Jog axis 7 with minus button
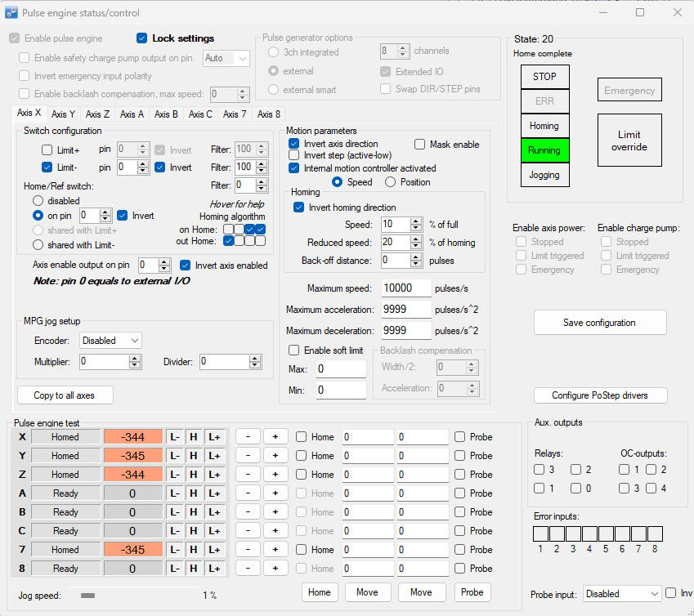694x616 pixels. (x=248, y=550)
